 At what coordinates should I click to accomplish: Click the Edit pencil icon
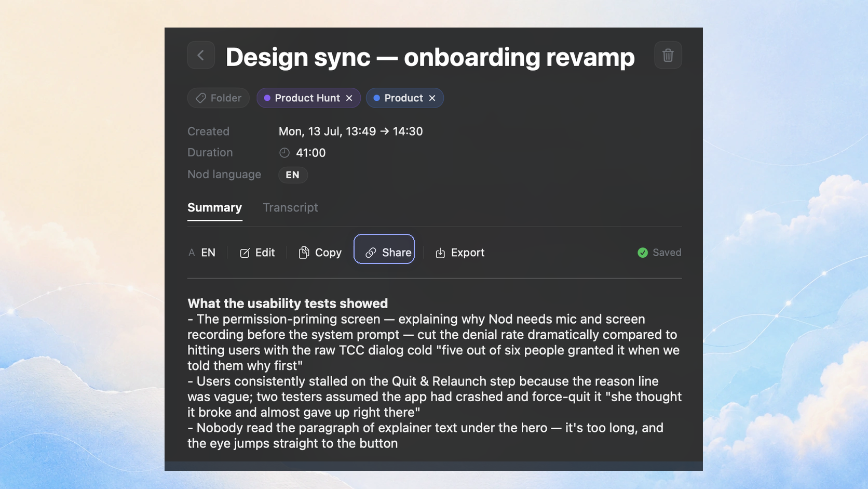[245, 253]
